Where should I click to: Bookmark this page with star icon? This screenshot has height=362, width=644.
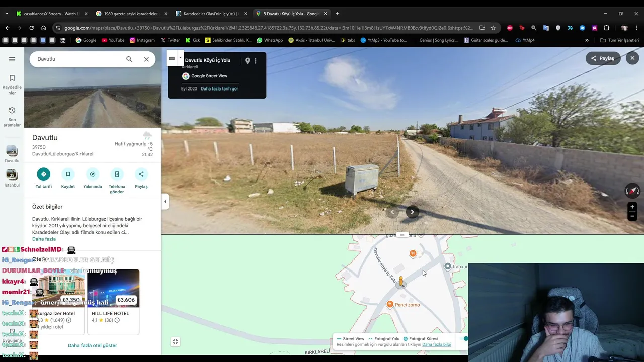coord(493,28)
